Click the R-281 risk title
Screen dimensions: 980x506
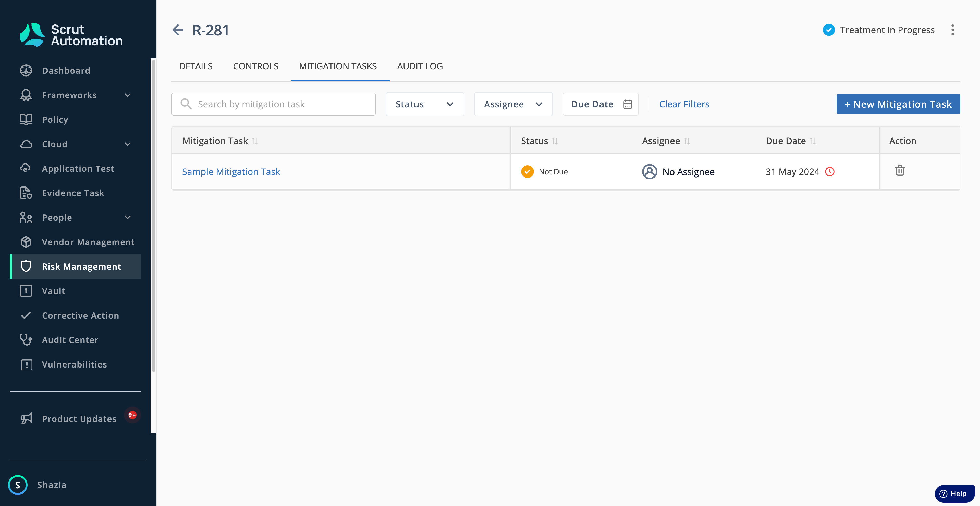click(x=211, y=30)
